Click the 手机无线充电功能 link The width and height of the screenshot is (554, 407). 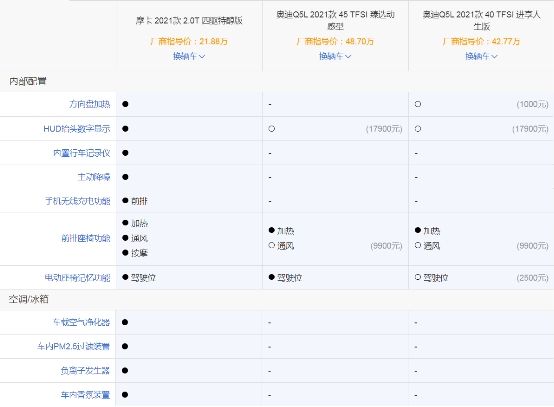coord(78,201)
